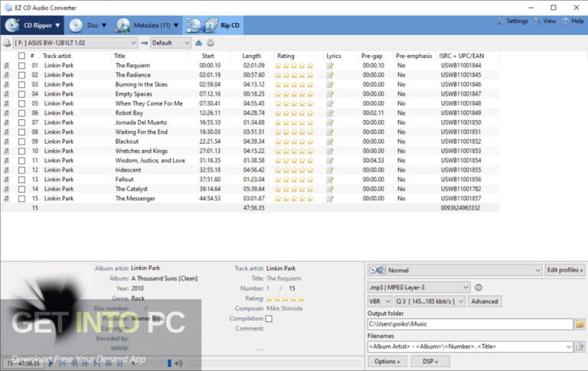The height and width of the screenshot is (371, 588).
Task: Open lyrics icon for Empty Spaces
Action: [x=330, y=94]
